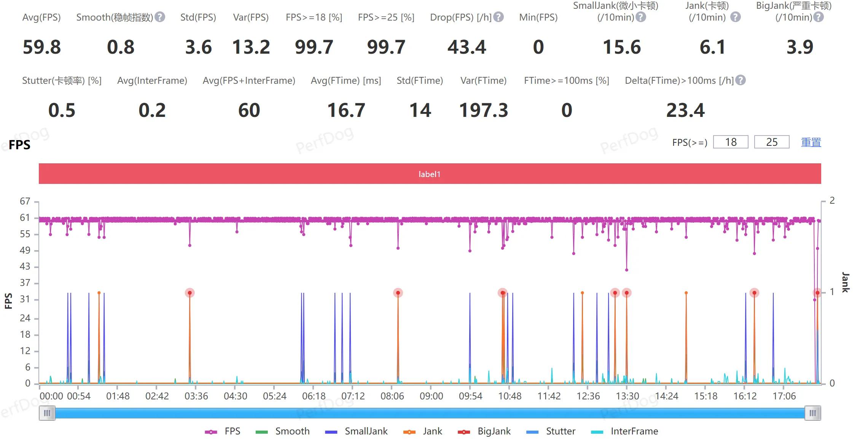The width and height of the screenshot is (868, 439).
Task: Click the BigJank help question mark
Action: [x=819, y=17]
